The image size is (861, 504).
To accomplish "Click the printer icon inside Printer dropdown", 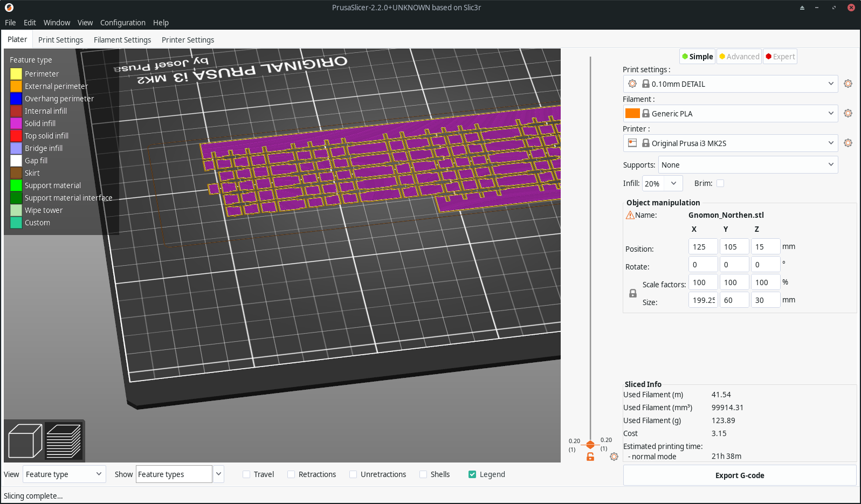I will pyautogui.click(x=632, y=143).
